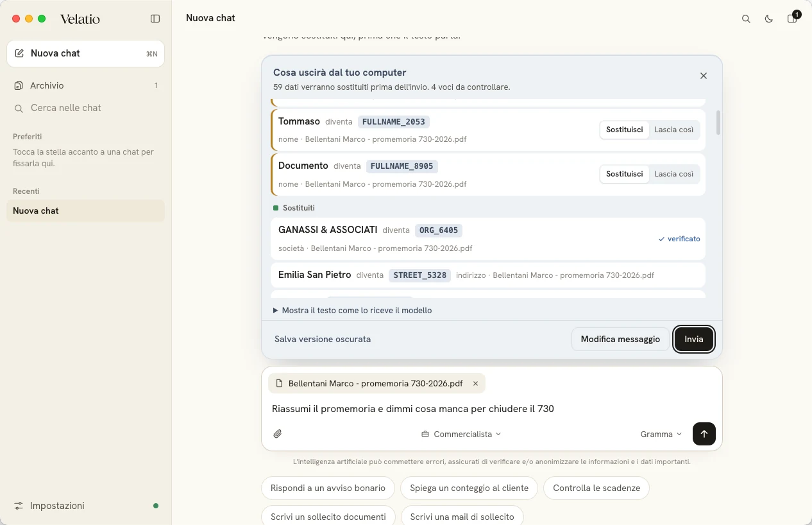
Task: Click the Invia button
Action: click(693, 339)
